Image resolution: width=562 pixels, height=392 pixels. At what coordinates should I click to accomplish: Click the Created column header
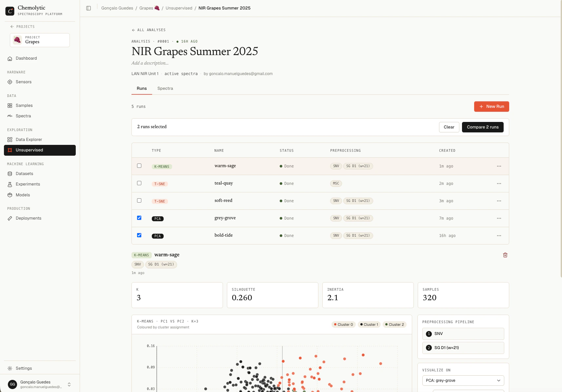pyautogui.click(x=447, y=151)
